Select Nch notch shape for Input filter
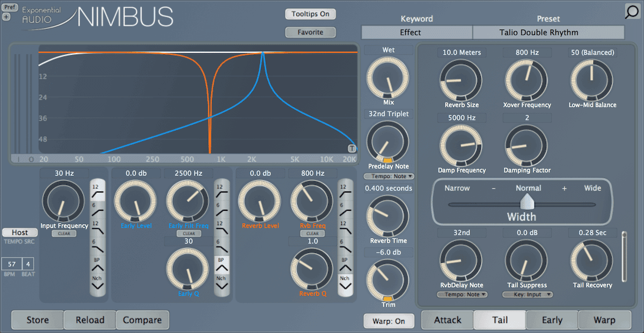The image size is (644, 333). click(x=98, y=283)
